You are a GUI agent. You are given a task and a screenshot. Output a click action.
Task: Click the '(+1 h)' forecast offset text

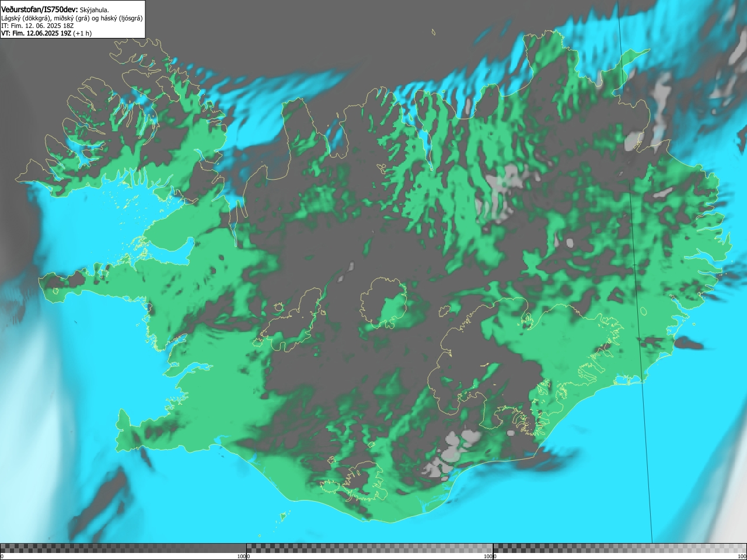[82, 33]
